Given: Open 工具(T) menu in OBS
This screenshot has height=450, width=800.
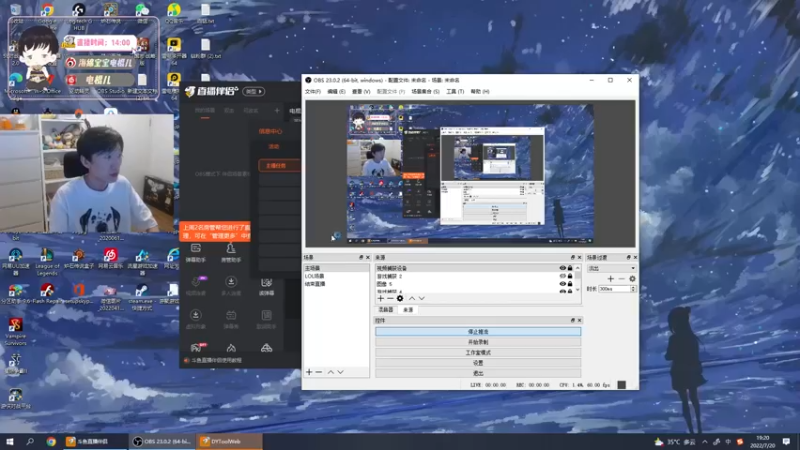Looking at the screenshot, I should [455, 91].
